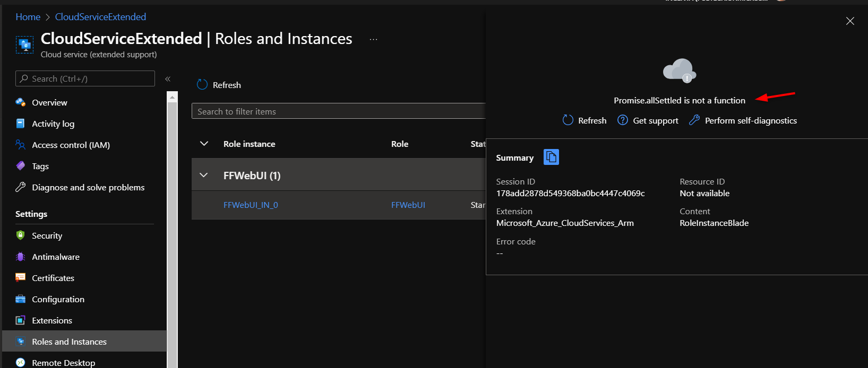Click the Roles and Instances icon
The height and width of the screenshot is (368, 868).
point(21,341)
